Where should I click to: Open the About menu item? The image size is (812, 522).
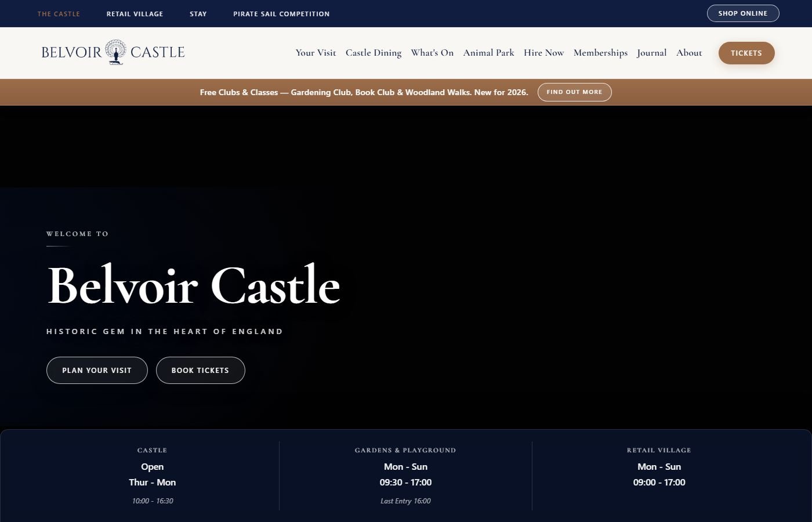tap(689, 53)
